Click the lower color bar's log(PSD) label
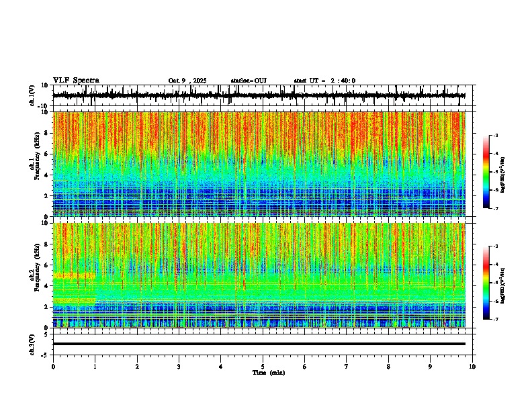 point(503,285)
